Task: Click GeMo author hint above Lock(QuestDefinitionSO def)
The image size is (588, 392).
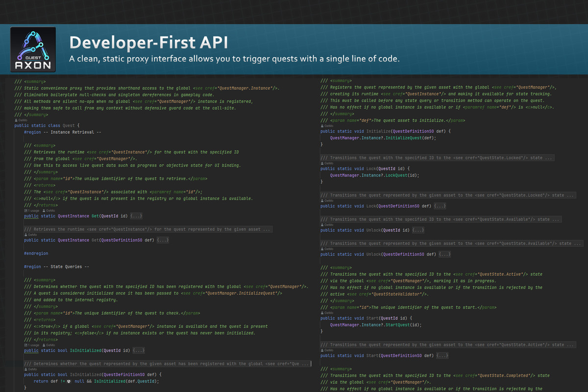Action: coord(327,200)
